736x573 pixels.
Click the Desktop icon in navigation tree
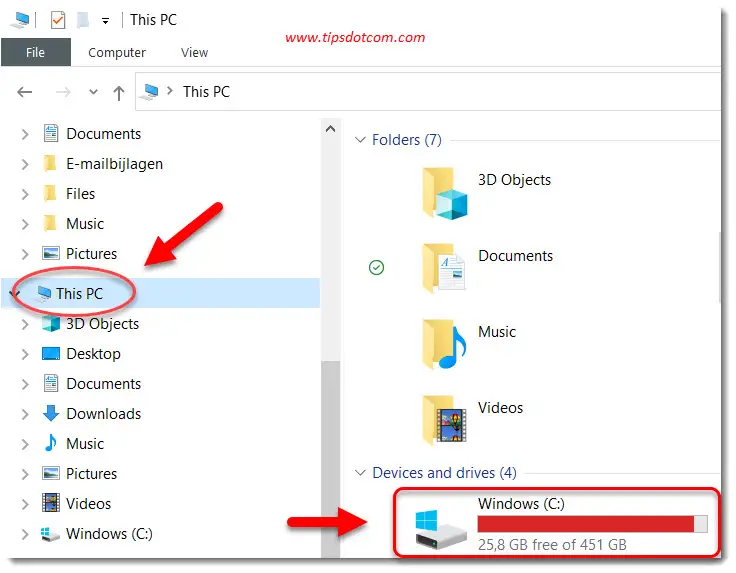[x=51, y=353]
